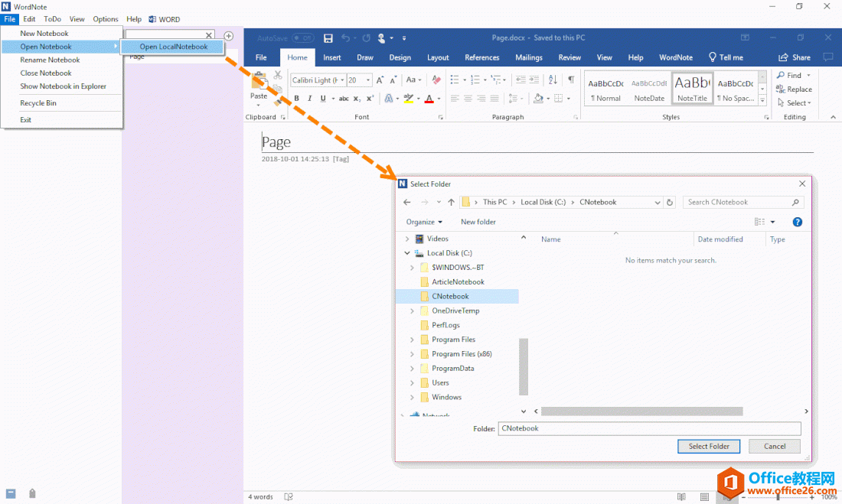This screenshot has height=504, width=842.
Task: Click inside the Folder name input field
Action: [649, 428]
